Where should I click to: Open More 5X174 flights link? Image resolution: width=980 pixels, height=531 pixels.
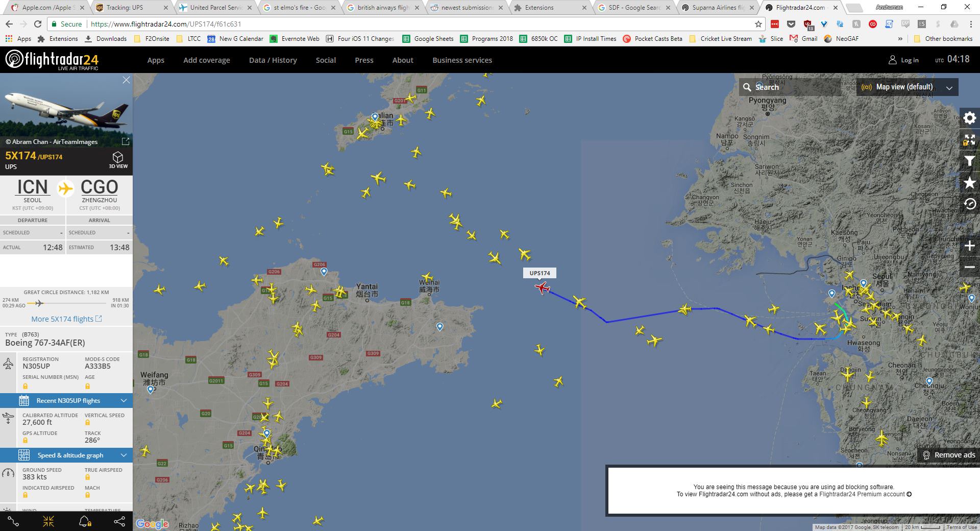66,319
